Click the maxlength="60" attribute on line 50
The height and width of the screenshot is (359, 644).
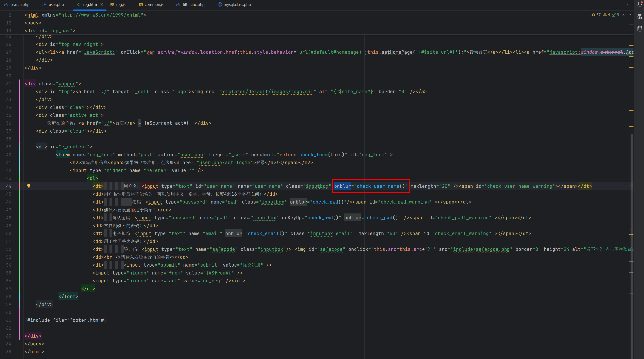378,234
